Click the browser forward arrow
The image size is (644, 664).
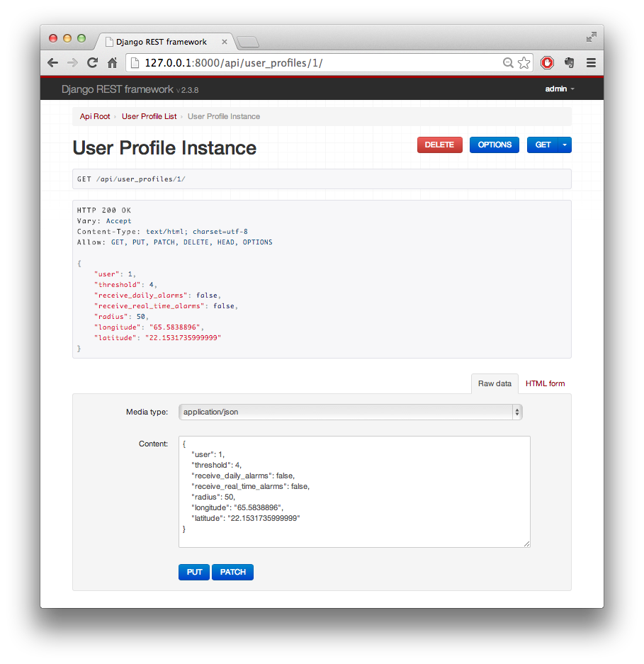pos(72,63)
